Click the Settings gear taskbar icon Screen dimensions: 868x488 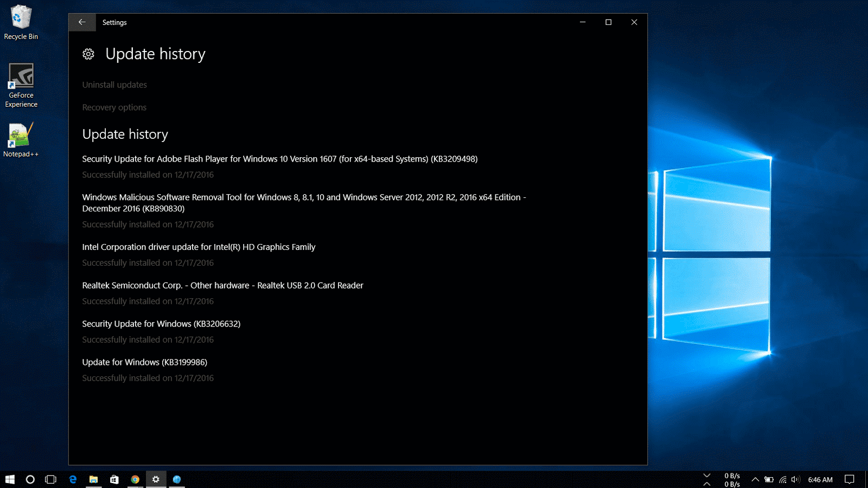(x=156, y=479)
